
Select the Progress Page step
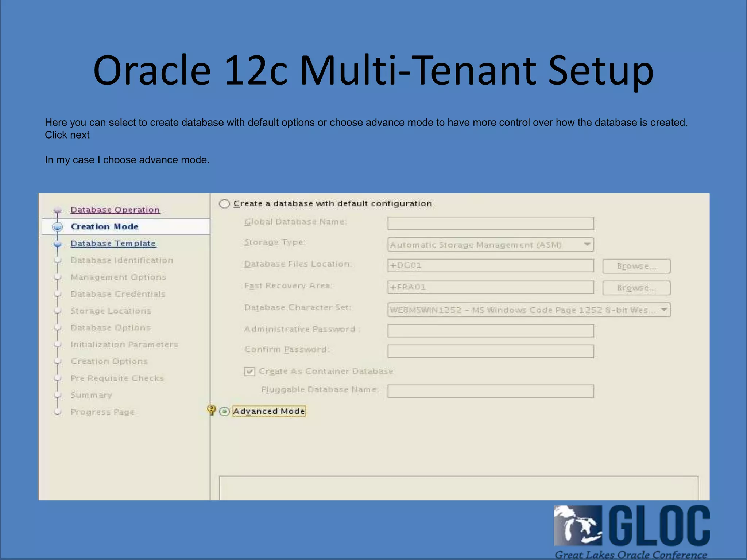click(x=102, y=412)
